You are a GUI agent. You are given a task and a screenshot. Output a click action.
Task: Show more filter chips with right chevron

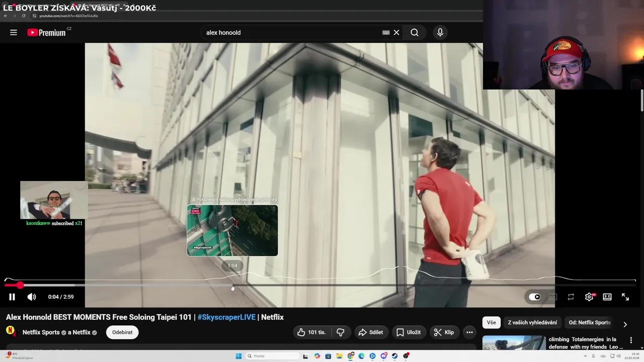click(625, 324)
